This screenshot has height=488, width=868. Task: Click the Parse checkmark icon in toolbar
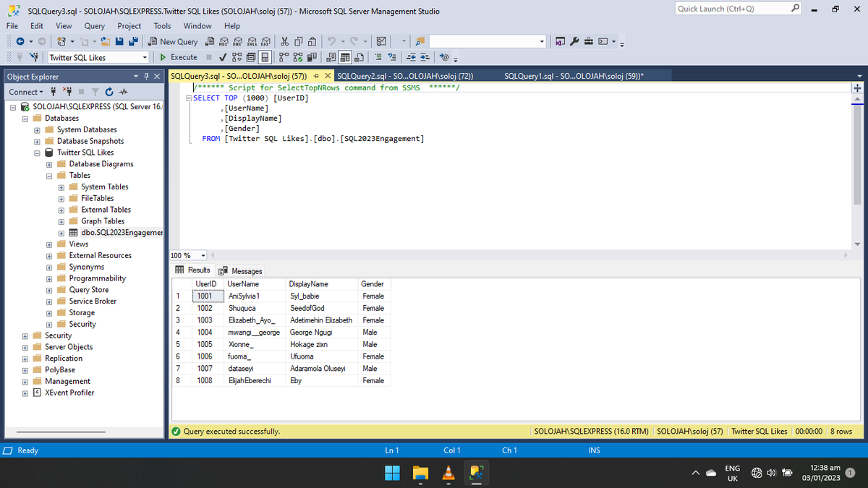pyautogui.click(x=223, y=57)
